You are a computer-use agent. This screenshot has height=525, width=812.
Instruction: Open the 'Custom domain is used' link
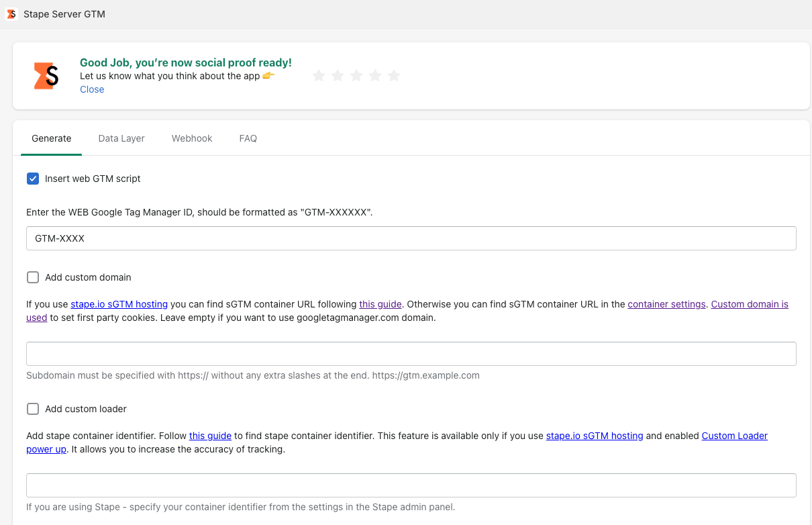[x=750, y=304]
